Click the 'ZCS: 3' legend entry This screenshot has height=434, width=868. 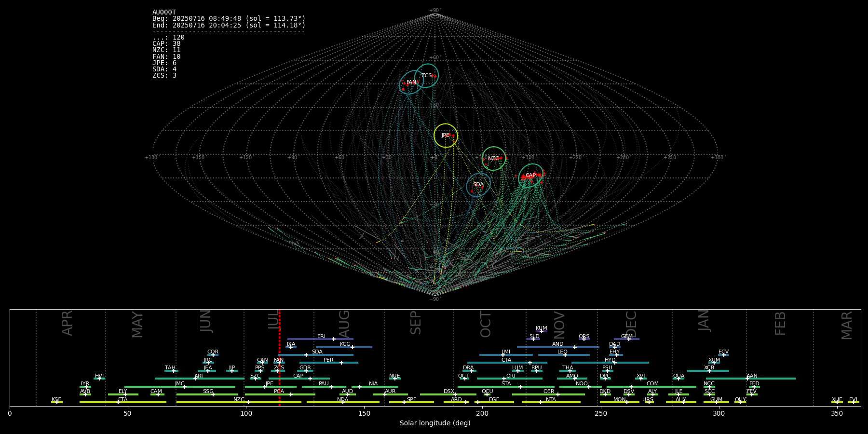click(164, 76)
